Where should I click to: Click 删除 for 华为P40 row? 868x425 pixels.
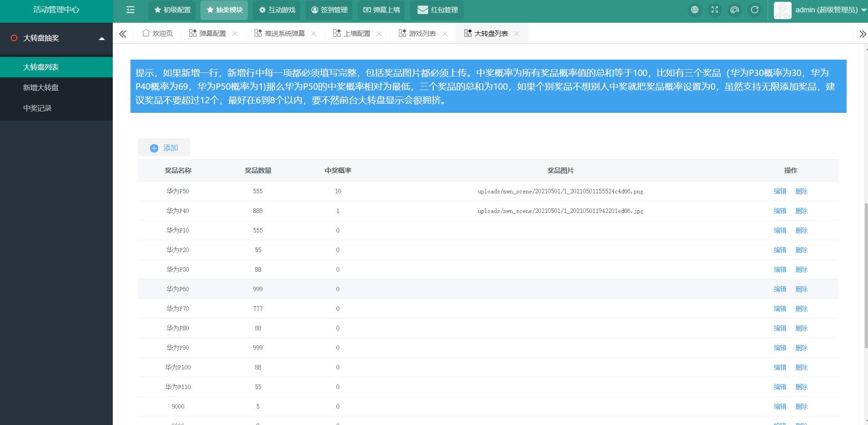coord(801,211)
